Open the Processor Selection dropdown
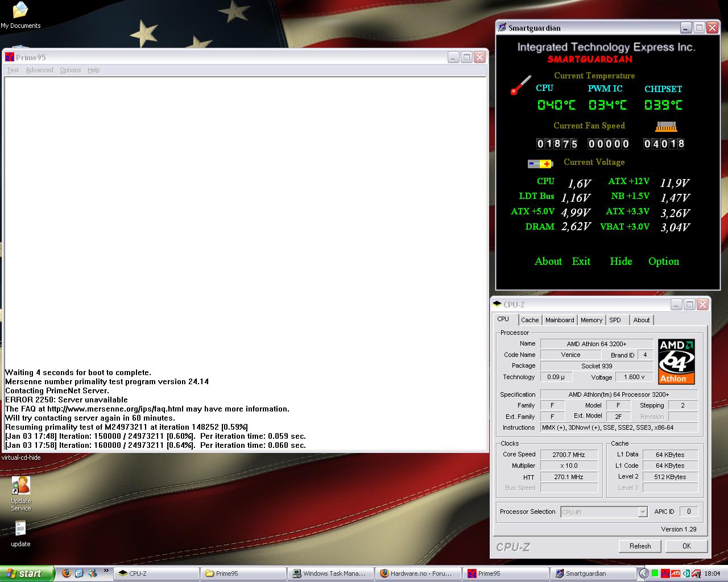This screenshot has height=582, width=728. coord(604,512)
